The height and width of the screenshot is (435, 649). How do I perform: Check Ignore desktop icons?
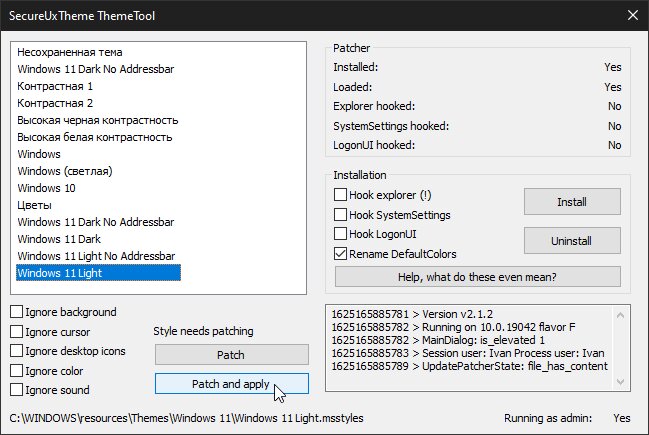tap(17, 351)
